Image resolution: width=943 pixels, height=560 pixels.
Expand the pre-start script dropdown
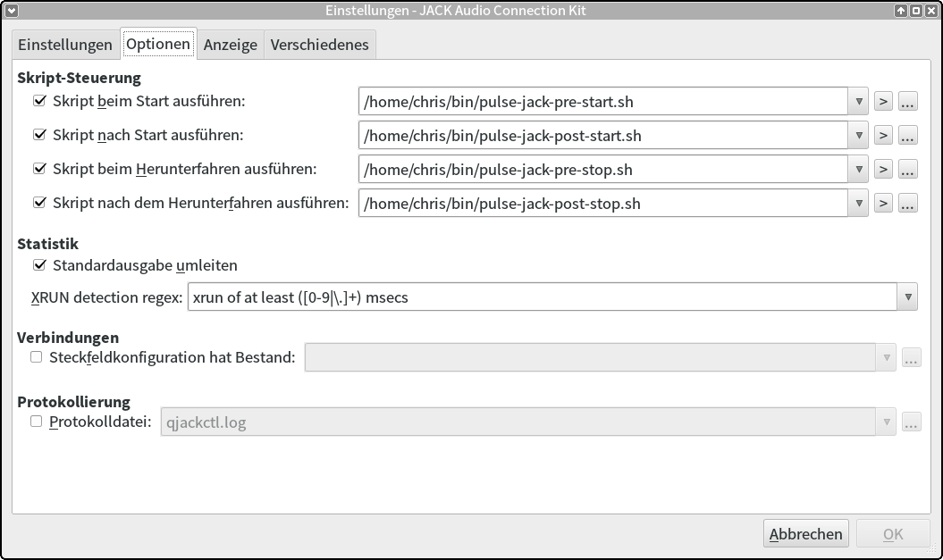tap(858, 102)
